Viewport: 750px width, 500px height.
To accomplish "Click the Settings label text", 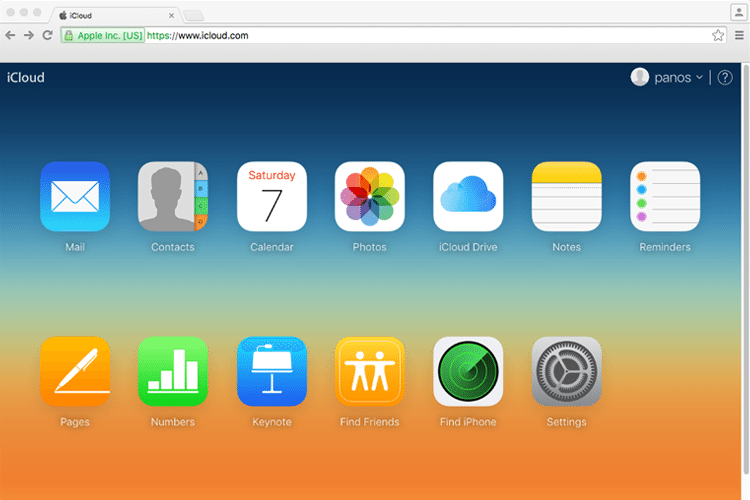I will 566,422.
